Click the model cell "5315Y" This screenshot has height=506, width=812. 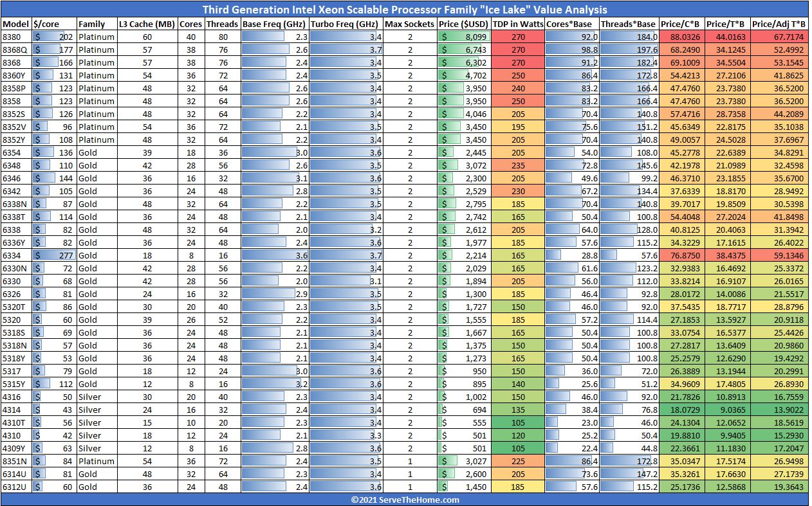pyautogui.click(x=17, y=384)
